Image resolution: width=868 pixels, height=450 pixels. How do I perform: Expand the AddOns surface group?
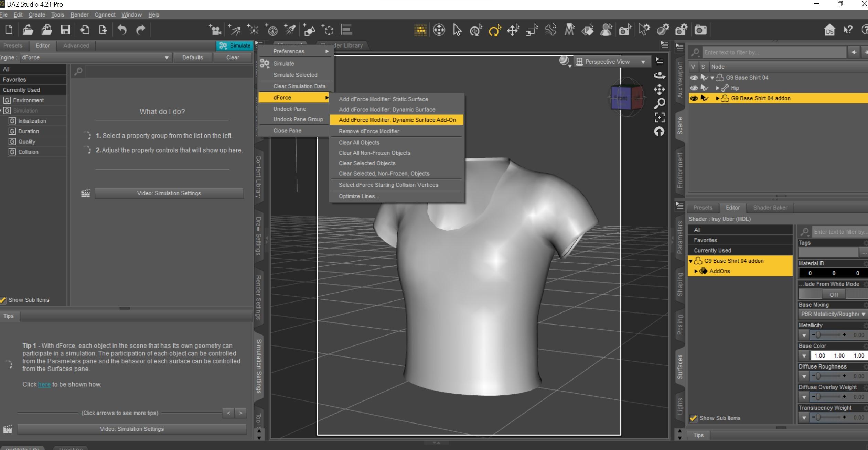tap(696, 271)
